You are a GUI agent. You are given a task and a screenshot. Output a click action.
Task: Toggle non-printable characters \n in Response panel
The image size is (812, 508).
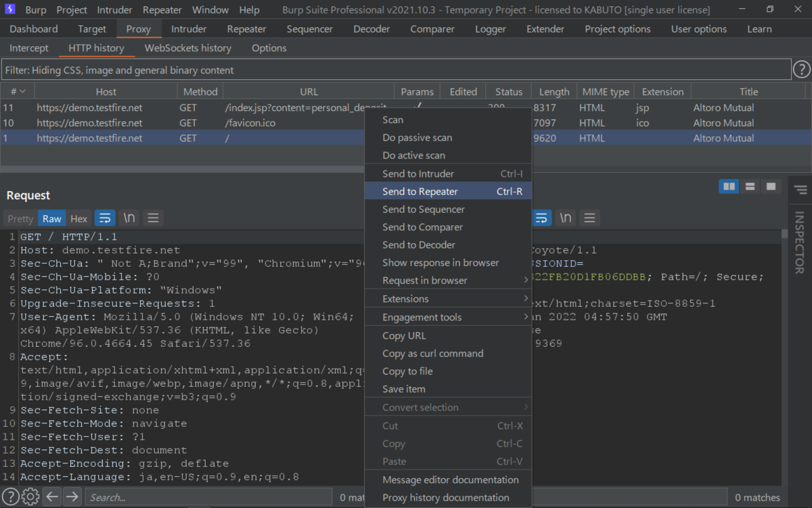[566, 218]
